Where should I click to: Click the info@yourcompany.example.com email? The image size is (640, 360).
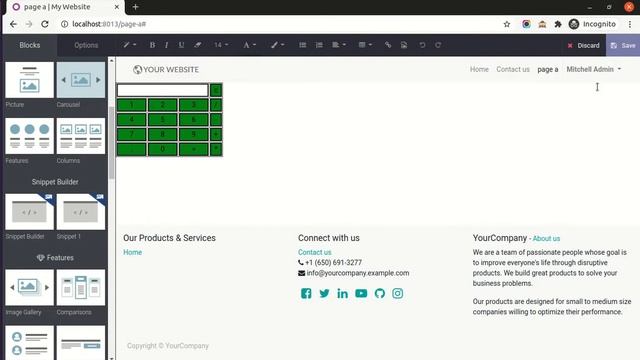tap(358, 273)
